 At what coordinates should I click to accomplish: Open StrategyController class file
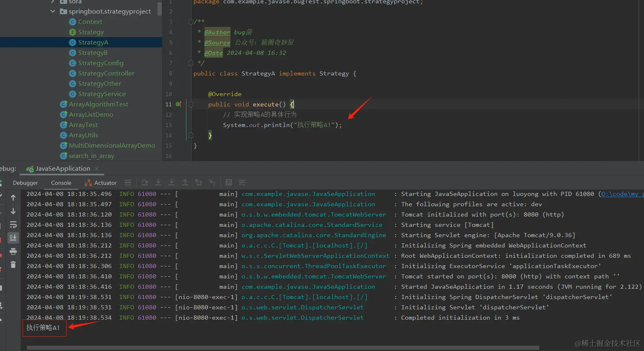point(106,73)
